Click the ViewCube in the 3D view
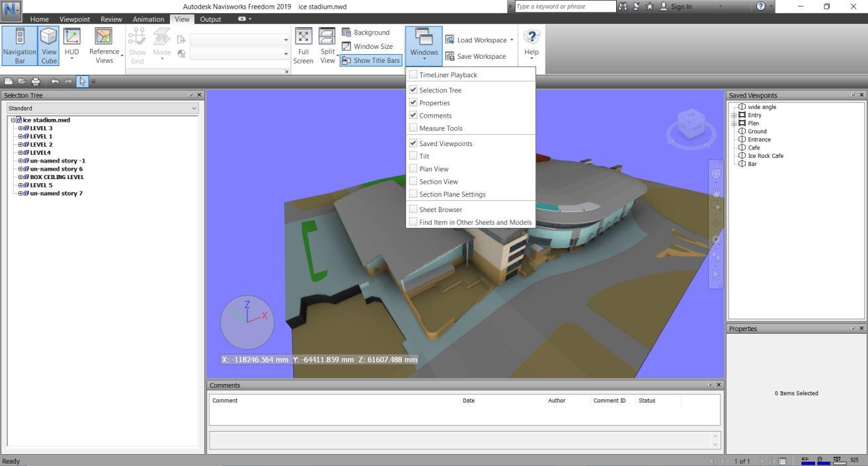868x466 pixels. click(x=691, y=126)
